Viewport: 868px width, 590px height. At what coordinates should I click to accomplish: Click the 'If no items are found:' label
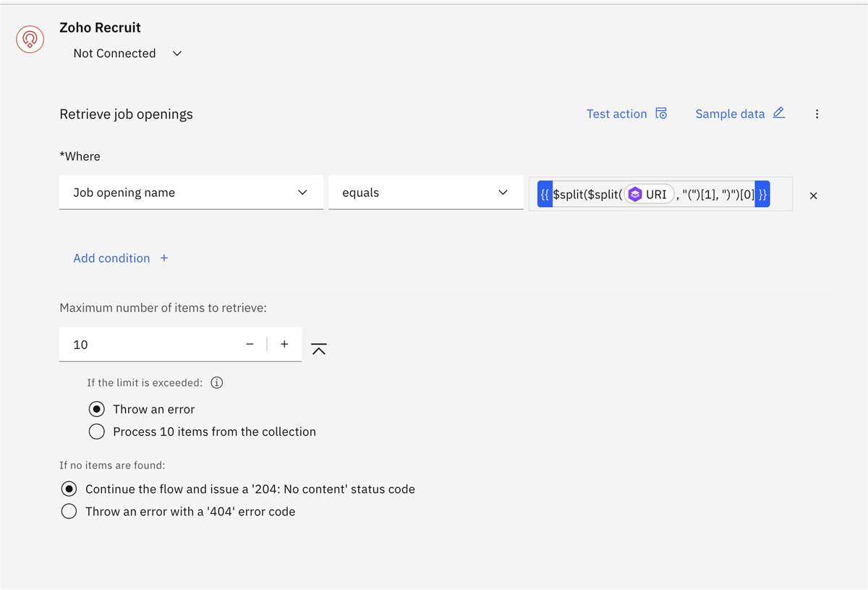(112, 465)
